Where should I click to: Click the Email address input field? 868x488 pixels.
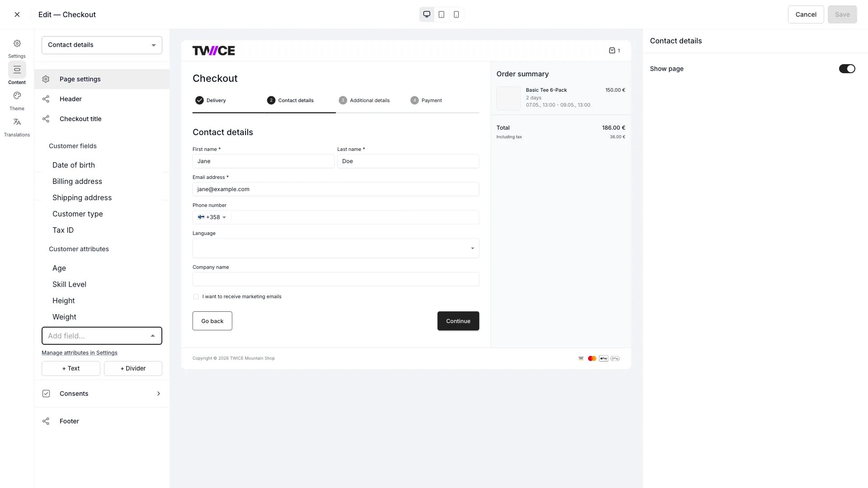[x=335, y=189]
